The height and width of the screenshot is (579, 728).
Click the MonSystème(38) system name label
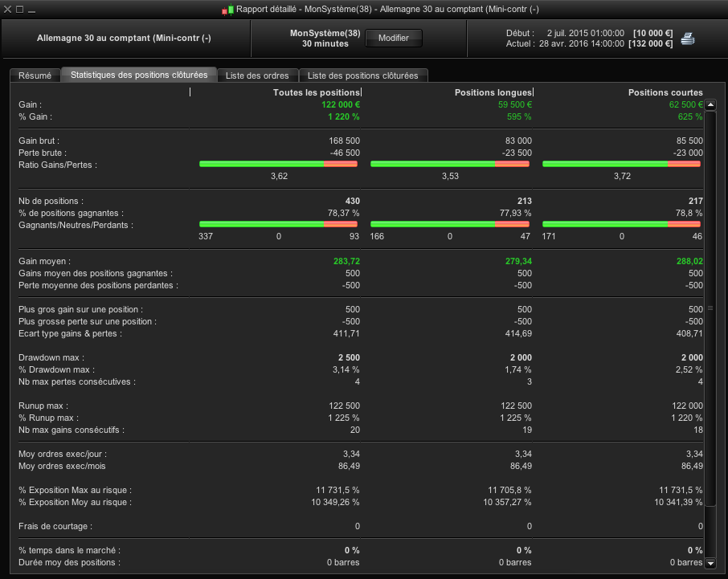point(325,33)
